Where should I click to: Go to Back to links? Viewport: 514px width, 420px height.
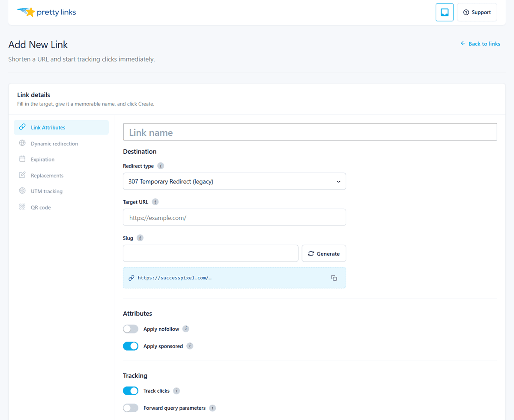point(480,44)
